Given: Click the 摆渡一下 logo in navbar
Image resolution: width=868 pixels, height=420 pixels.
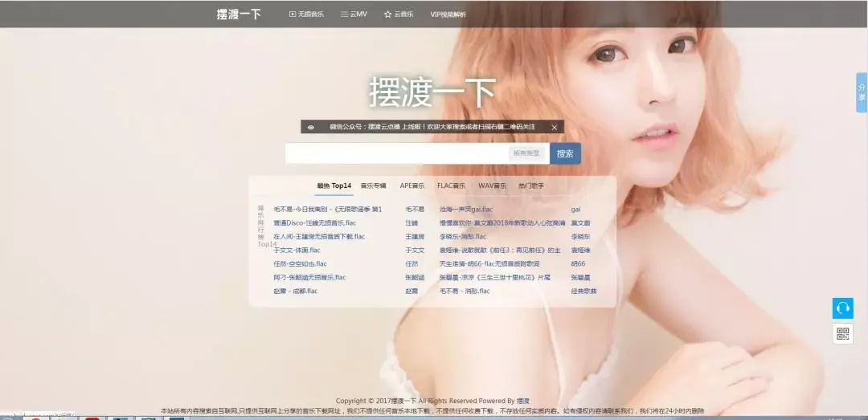Looking at the screenshot, I should pos(239,14).
